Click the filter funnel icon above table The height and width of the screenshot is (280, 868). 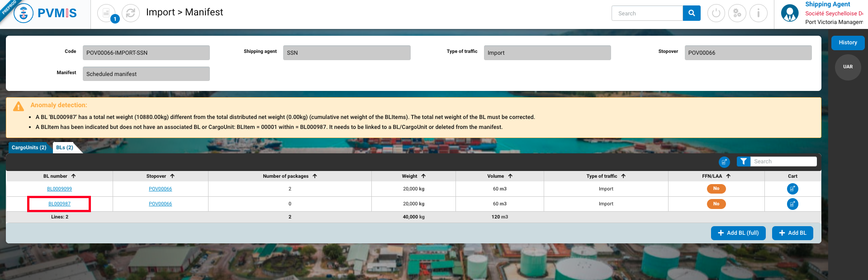pyautogui.click(x=743, y=161)
